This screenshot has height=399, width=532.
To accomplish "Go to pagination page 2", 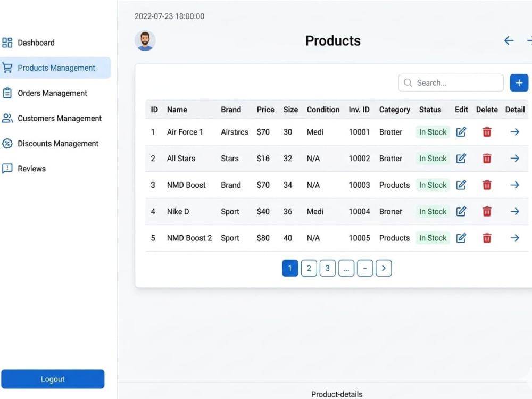I will point(309,268).
